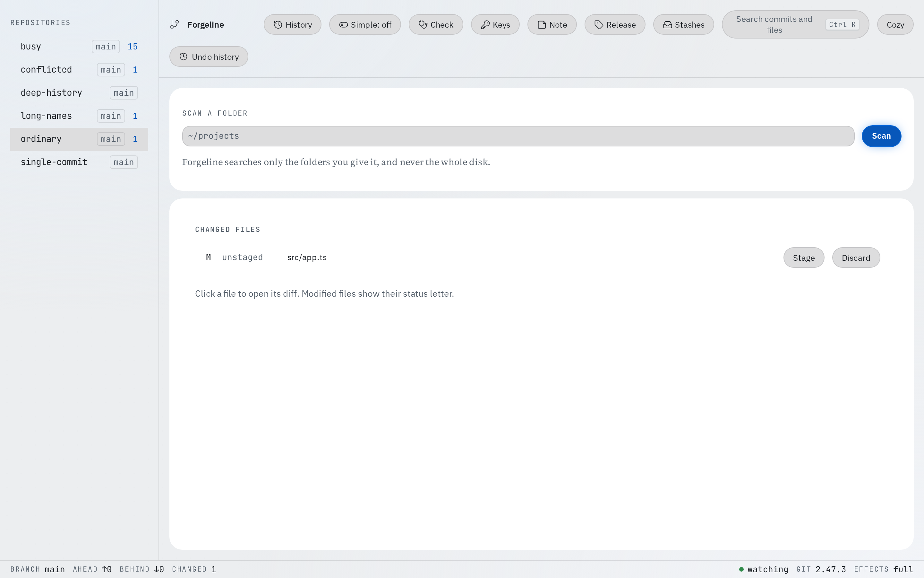The image size is (924, 578).
Task: Click GIT 2.47.3 version in status bar
Action: 821,569
